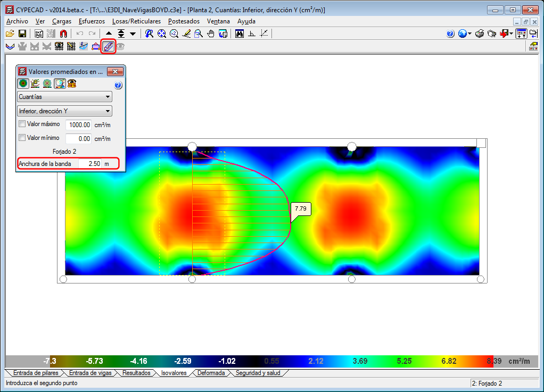Click the open file folder icon
The height and width of the screenshot is (392, 544).
point(10,34)
